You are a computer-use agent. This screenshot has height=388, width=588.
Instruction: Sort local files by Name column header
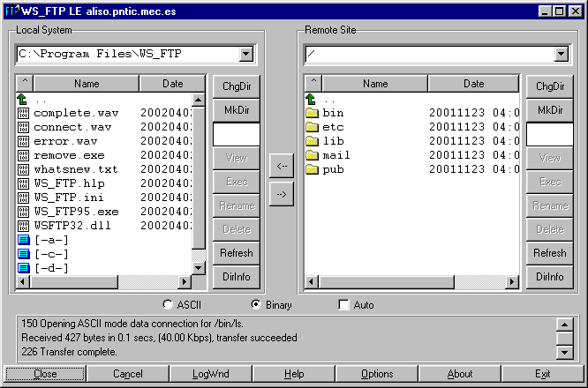click(x=87, y=84)
